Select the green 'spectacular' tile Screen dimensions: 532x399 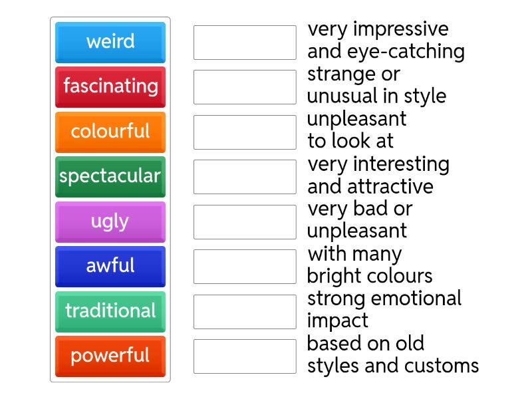110,176
